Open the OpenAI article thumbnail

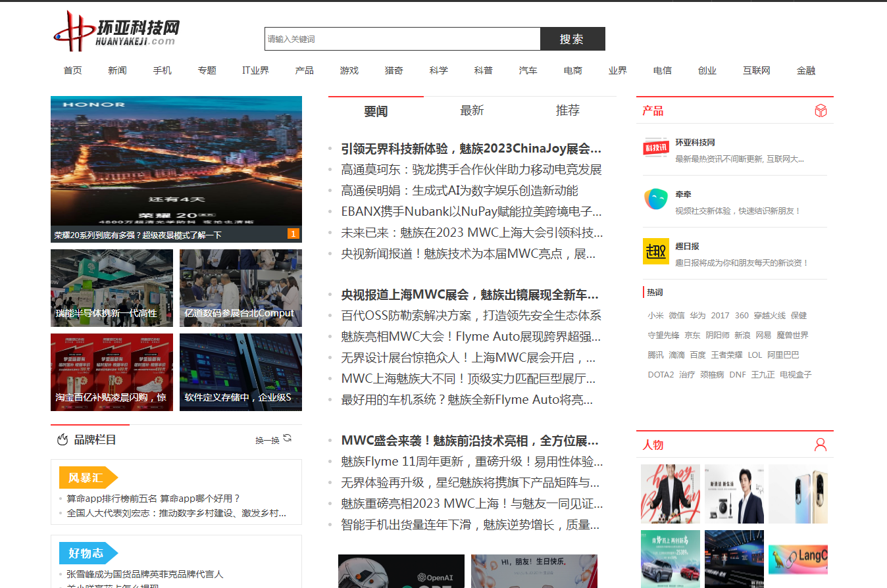tap(401, 571)
